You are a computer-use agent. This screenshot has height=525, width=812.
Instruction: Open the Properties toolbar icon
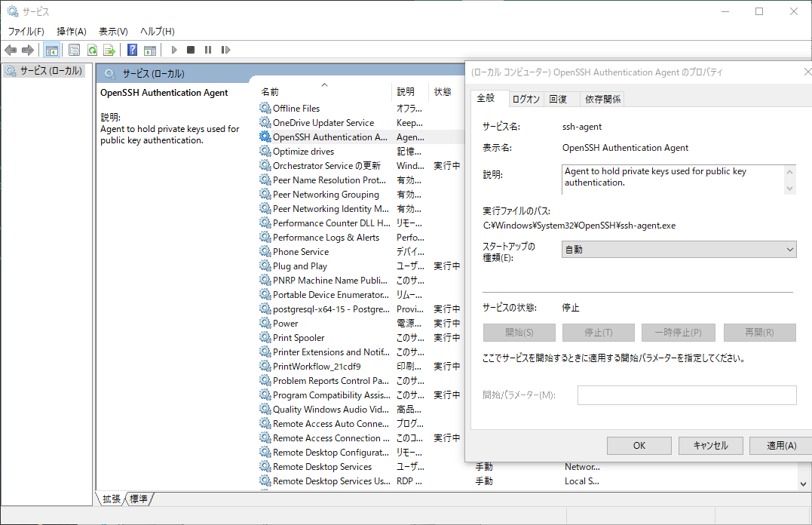tap(72, 50)
